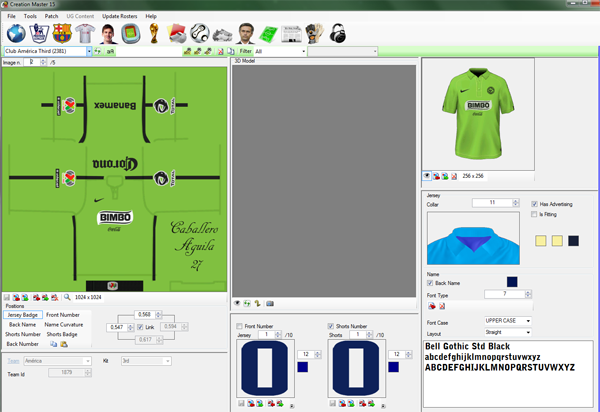
Task: Open the Update Rosters menu
Action: point(120,16)
